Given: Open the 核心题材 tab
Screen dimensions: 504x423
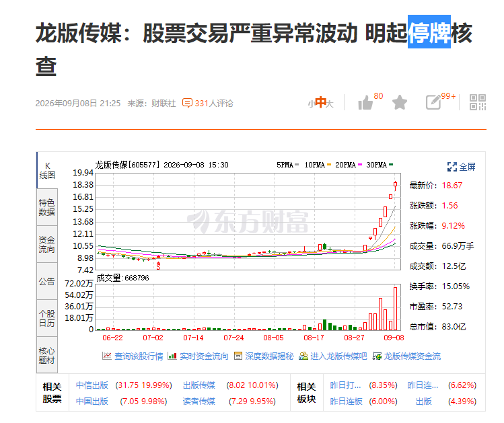Looking at the screenshot, I should [47, 355].
